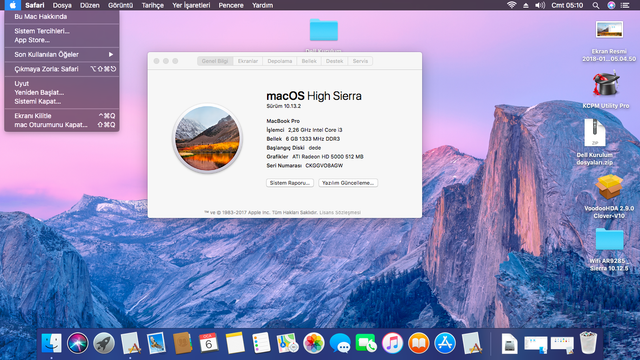Choose Sistemi Kapat... menu item

[62, 101]
